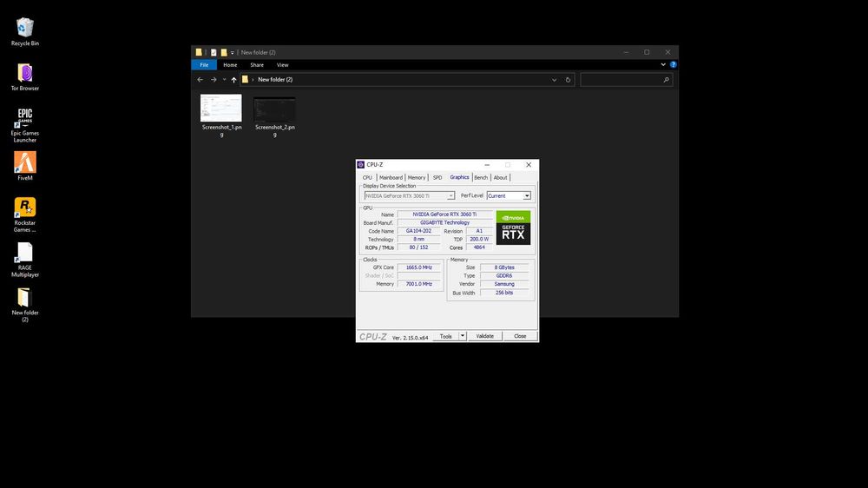Open the File menu in Explorer
The image size is (868, 488).
pos(204,65)
